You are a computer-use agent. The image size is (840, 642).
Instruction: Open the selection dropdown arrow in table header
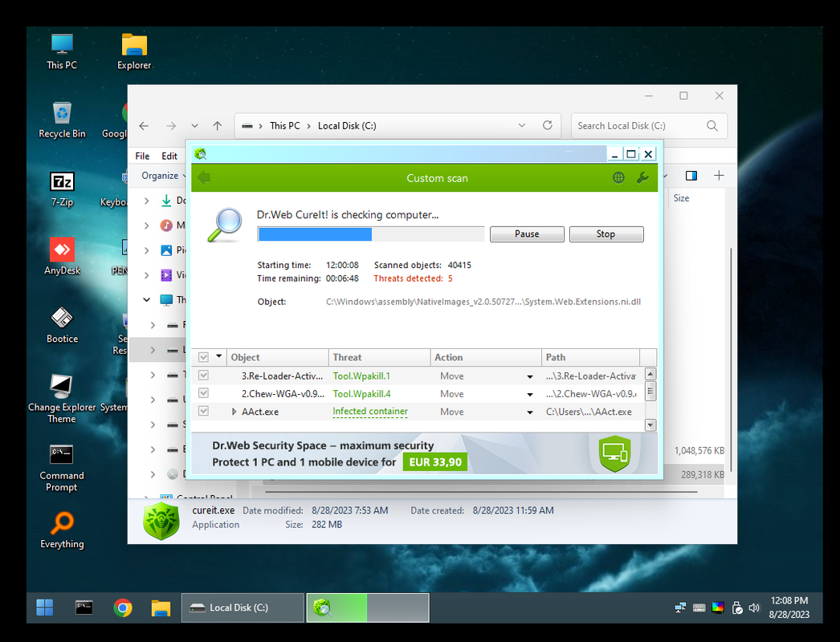click(218, 356)
